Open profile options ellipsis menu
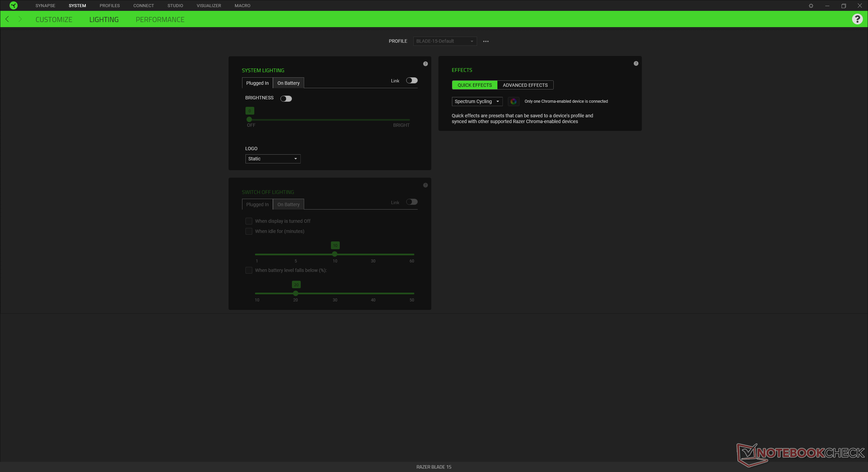868x472 pixels. coord(486,41)
